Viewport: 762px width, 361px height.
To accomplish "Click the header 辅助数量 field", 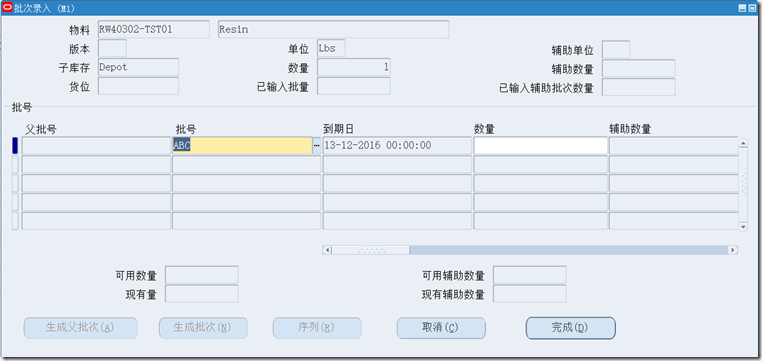I will [x=639, y=68].
